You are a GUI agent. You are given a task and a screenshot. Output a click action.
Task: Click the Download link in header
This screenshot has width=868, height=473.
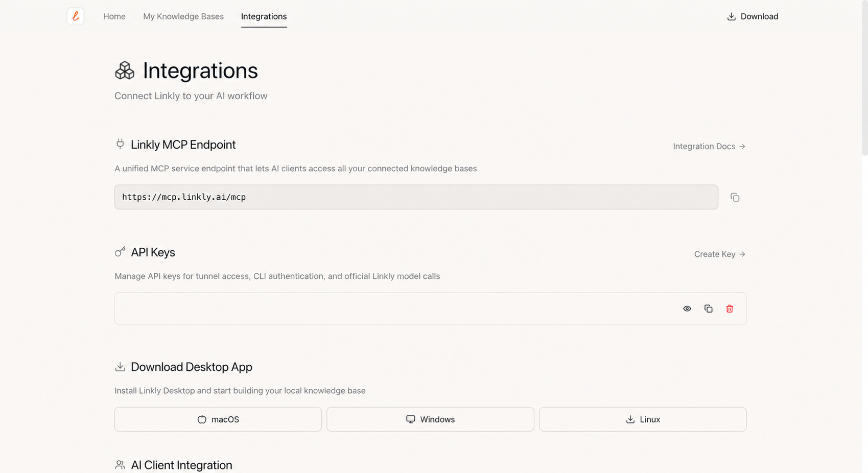point(753,16)
